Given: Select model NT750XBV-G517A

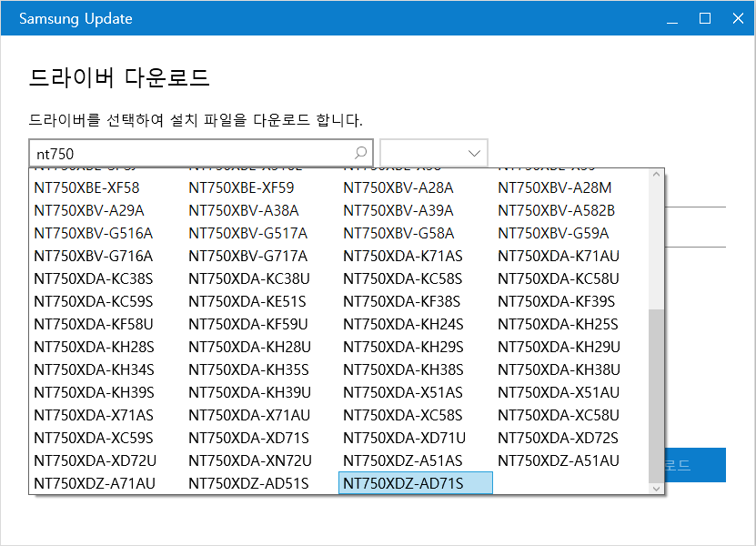Looking at the screenshot, I should pos(247,233).
